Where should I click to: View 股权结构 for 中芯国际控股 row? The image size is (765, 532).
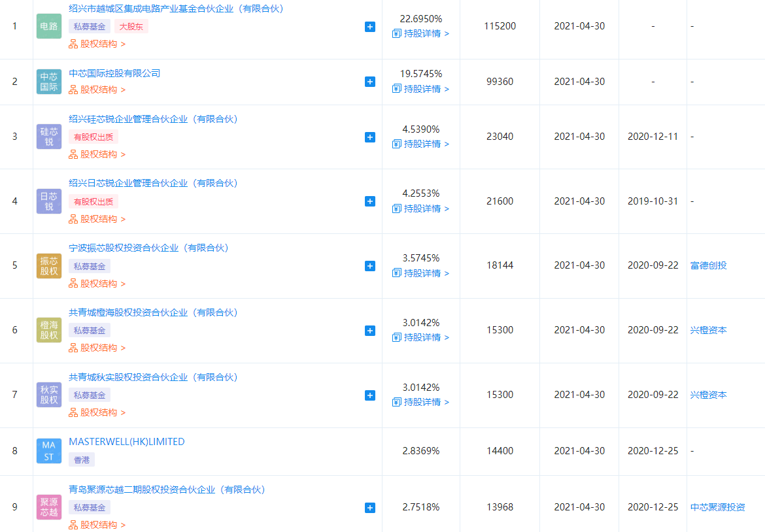pos(97,90)
